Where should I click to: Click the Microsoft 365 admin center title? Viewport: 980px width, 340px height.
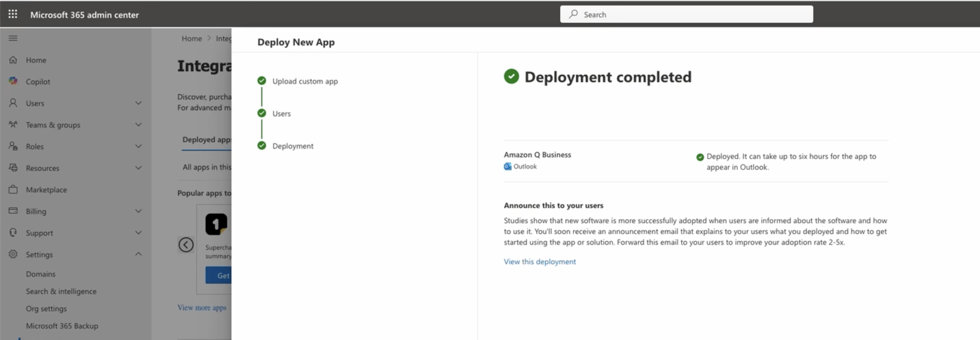click(84, 15)
